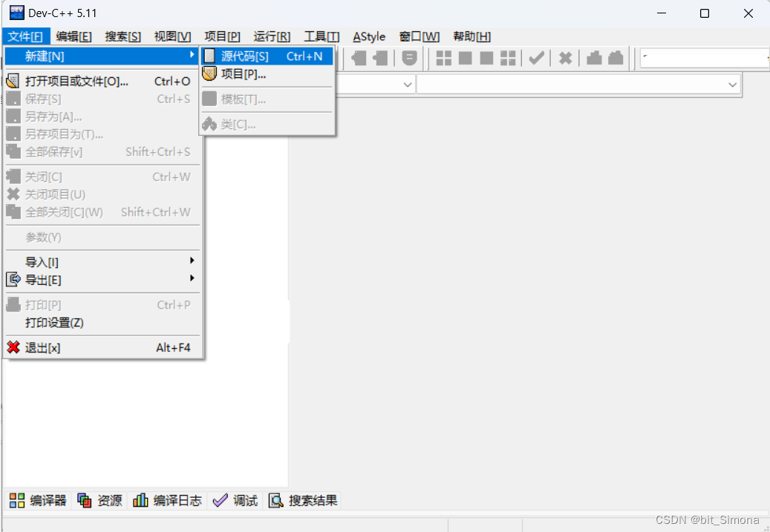
Task: Click the rightmost delete-profiling icon in the toolbar
Action: (x=616, y=58)
